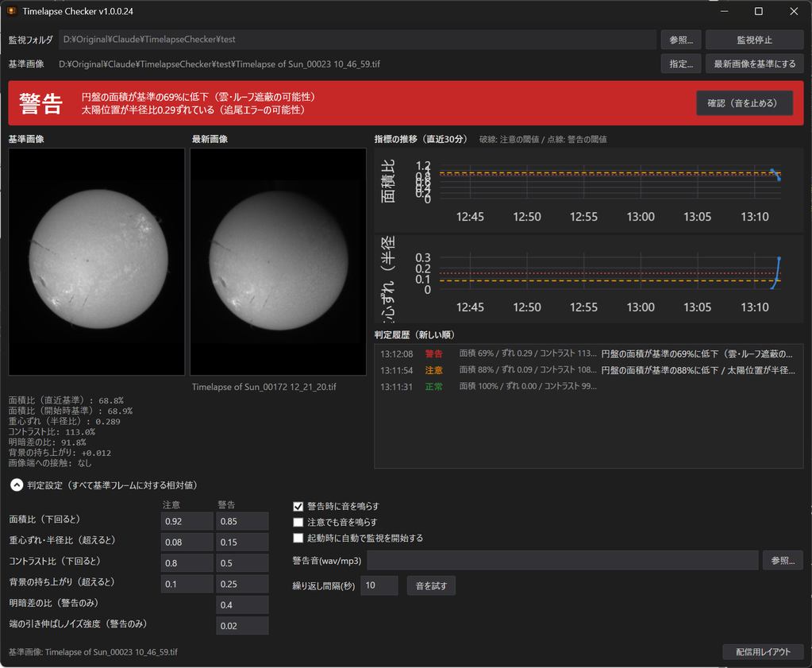The height and width of the screenshot is (668, 812).
Task: Maximize the Timelapse Checker window
Action: coord(759,11)
